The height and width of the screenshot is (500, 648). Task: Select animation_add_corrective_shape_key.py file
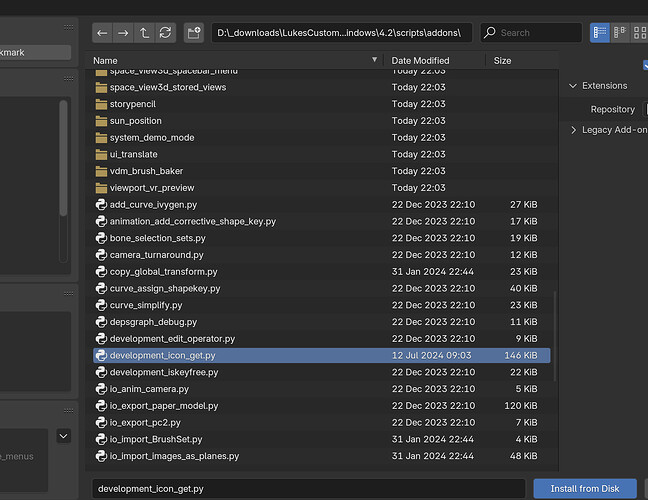coord(322,221)
